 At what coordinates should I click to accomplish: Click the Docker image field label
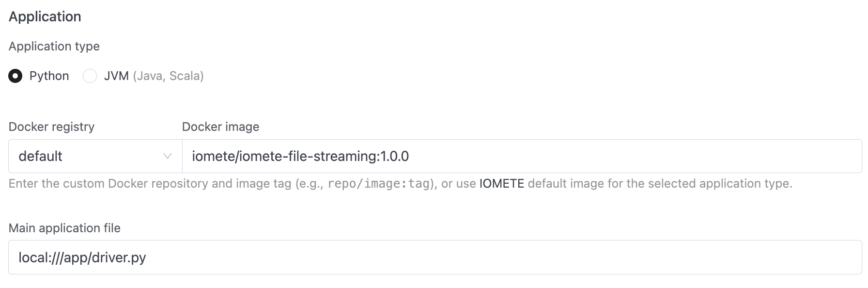tap(220, 127)
